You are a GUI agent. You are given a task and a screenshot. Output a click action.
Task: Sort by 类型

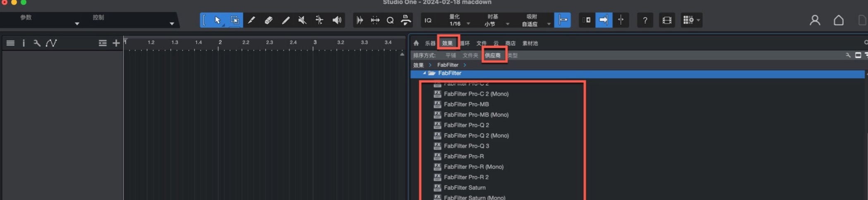[513, 55]
